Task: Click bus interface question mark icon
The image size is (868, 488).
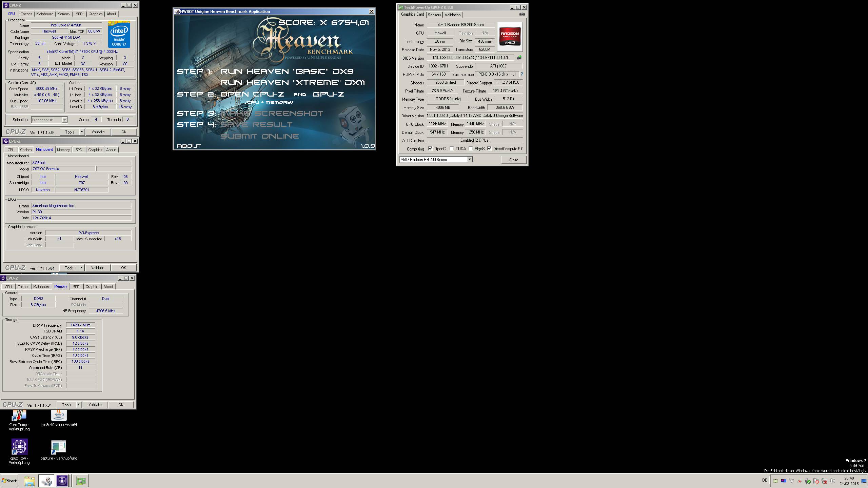Action: click(x=521, y=74)
